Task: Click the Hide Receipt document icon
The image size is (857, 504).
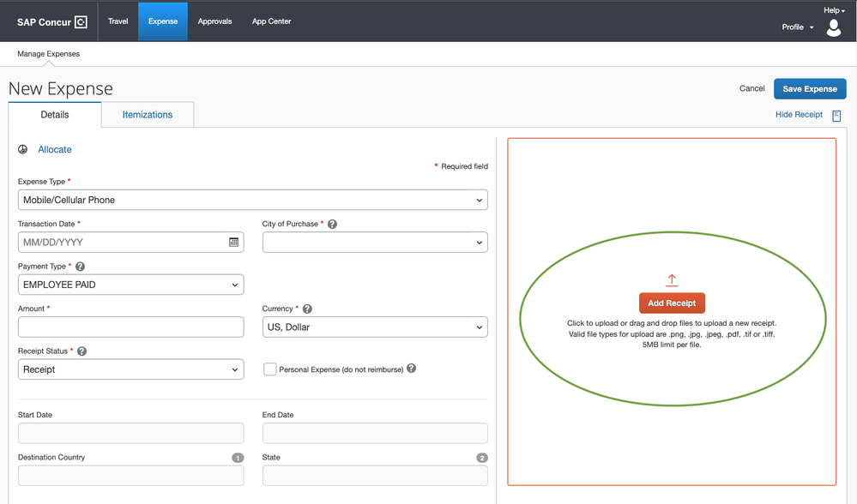Action: [836, 116]
